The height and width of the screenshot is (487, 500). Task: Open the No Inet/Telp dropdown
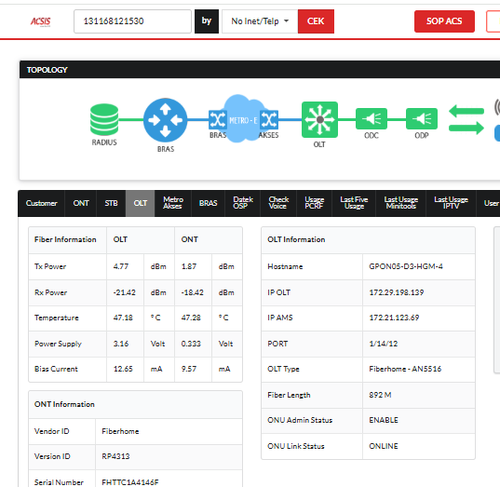click(x=260, y=21)
